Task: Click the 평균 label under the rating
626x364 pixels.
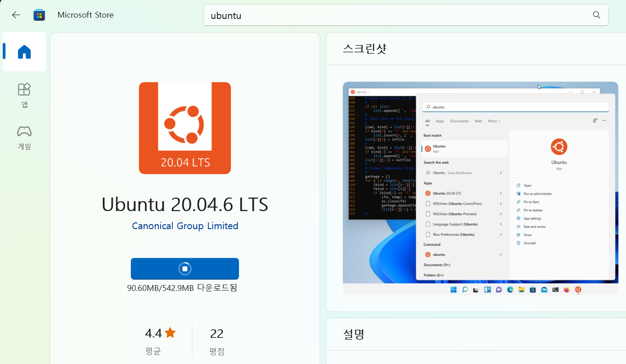Action: click(153, 351)
